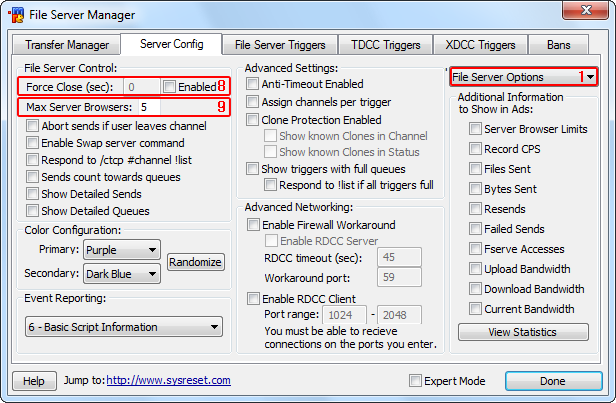
Task: Toggle Upload Bandwidth checkbox
Action: coord(475,269)
